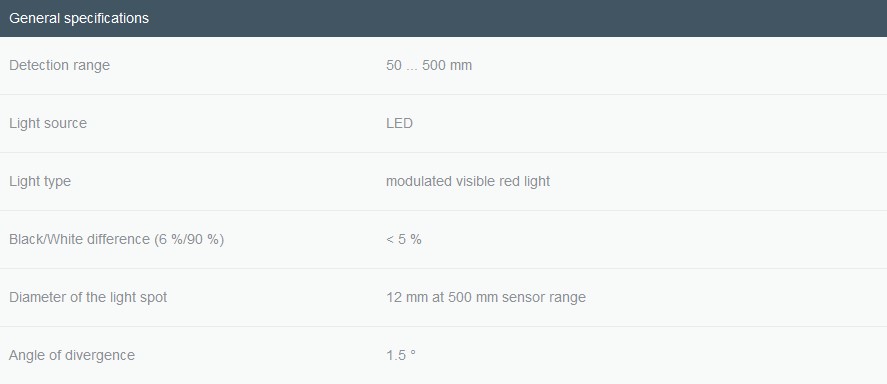Click the Detection range table row
This screenshot has width=887, height=384.
444,66
